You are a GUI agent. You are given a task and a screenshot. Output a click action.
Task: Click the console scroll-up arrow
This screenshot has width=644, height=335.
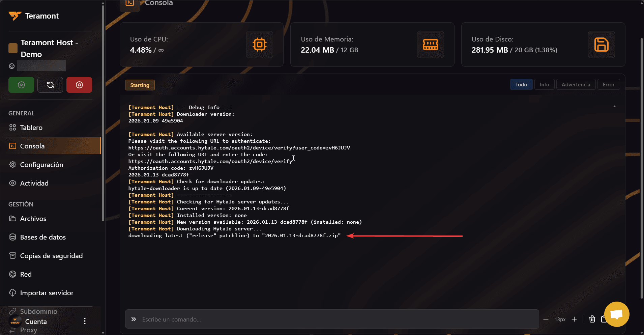pyautogui.click(x=614, y=106)
